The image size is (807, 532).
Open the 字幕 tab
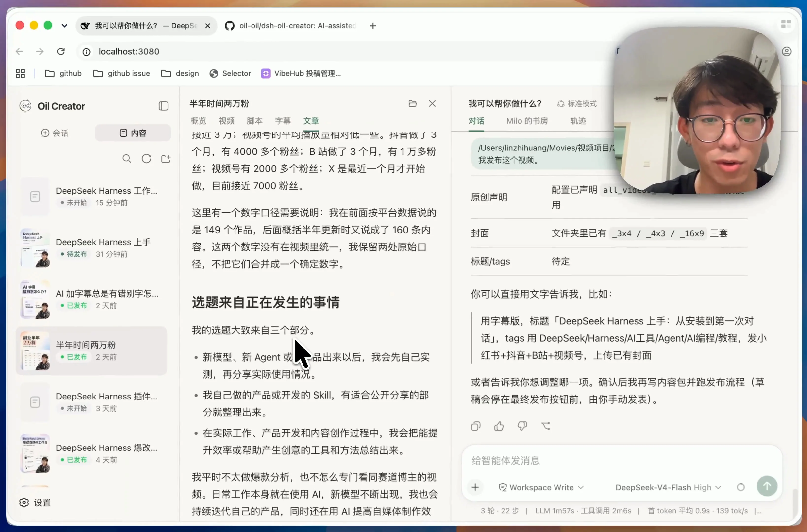pyautogui.click(x=283, y=121)
